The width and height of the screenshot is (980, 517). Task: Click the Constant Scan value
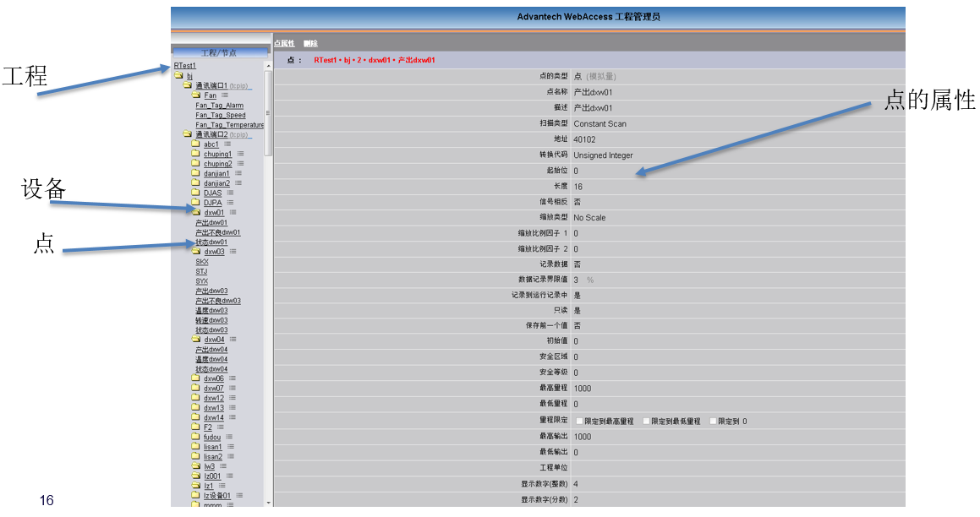click(x=600, y=123)
